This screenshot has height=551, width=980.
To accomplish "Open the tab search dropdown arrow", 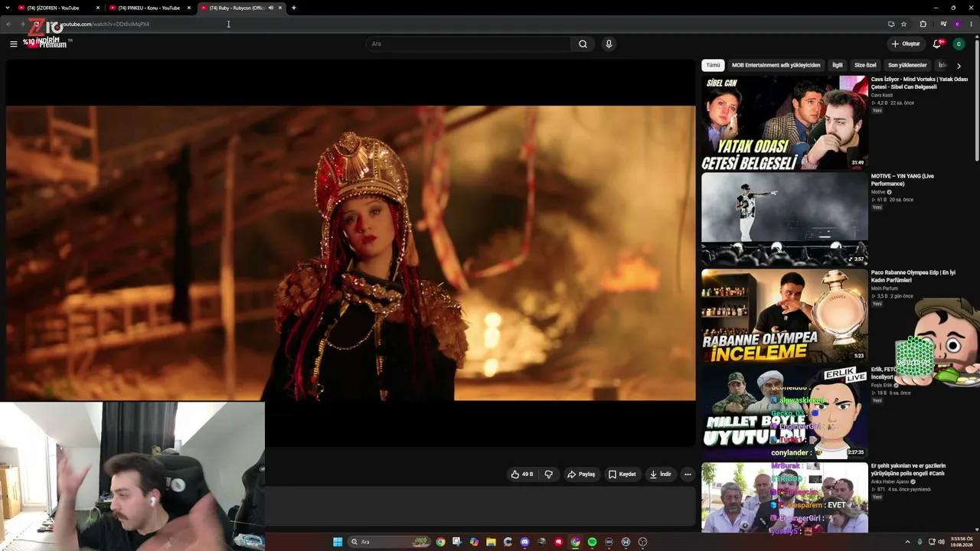I will (8, 8).
